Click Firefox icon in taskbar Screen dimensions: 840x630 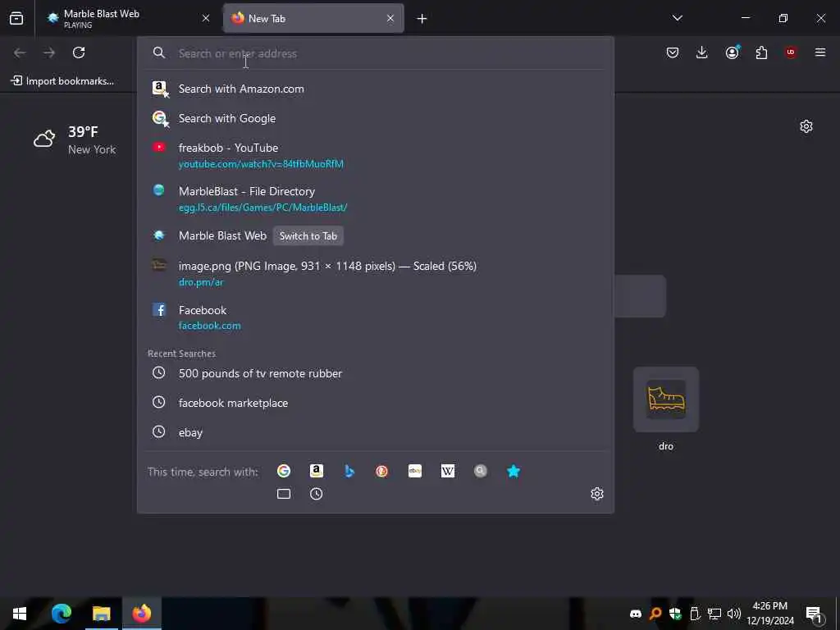pos(142,614)
